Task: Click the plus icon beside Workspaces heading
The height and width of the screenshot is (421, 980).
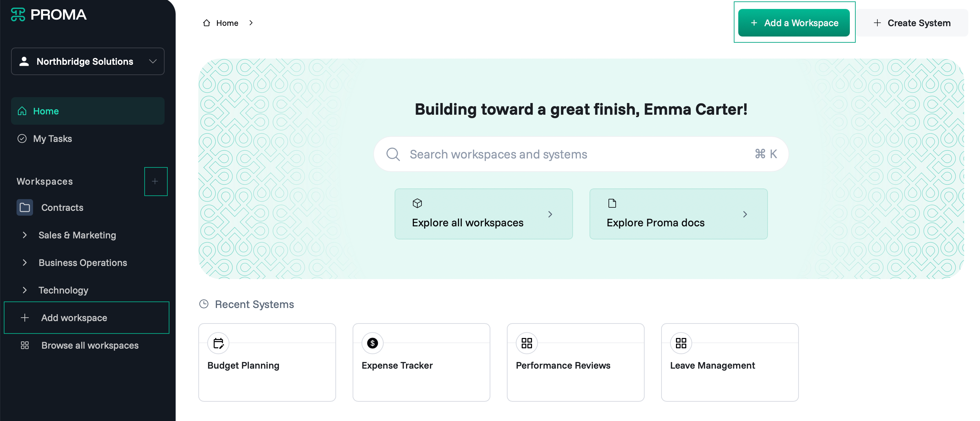Action: (155, 181)
